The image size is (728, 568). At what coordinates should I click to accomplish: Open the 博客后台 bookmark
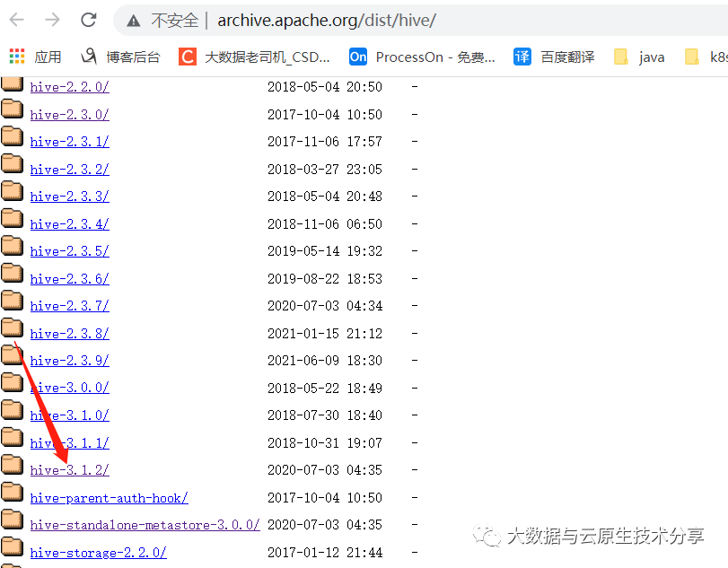click(120, 57)
